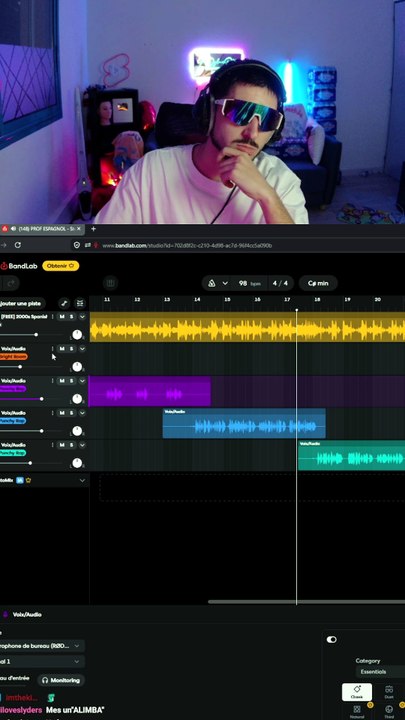Open the virtual piano keyboard
Viewport: 405px width, 720px height.
click(110, 283)
